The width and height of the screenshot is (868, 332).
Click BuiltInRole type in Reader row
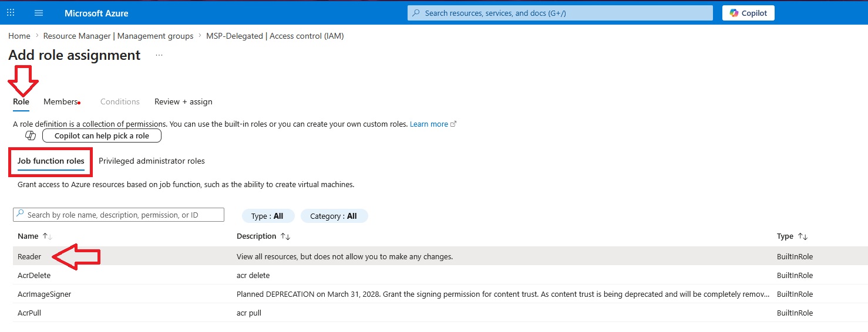(x=795, y=256)
